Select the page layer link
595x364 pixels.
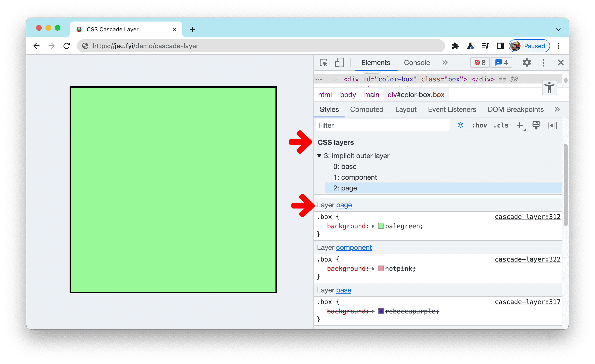(x=344, y=205)
